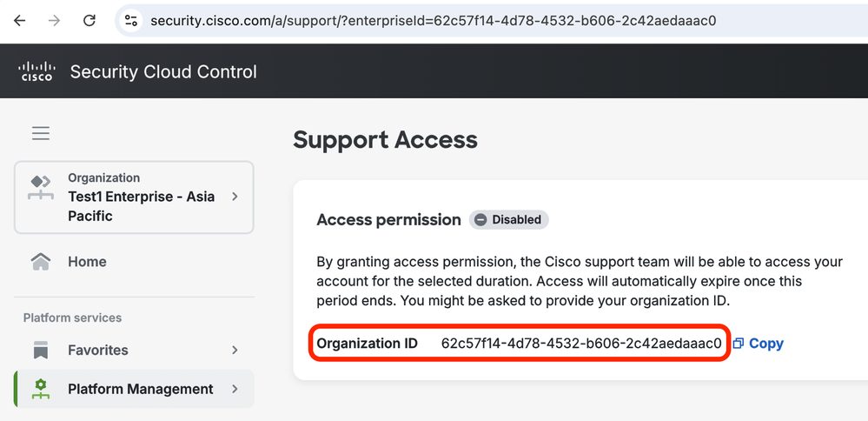Click the Favorites bookmark icon
This screenshot has height=421, width=868.
(41, 350)
